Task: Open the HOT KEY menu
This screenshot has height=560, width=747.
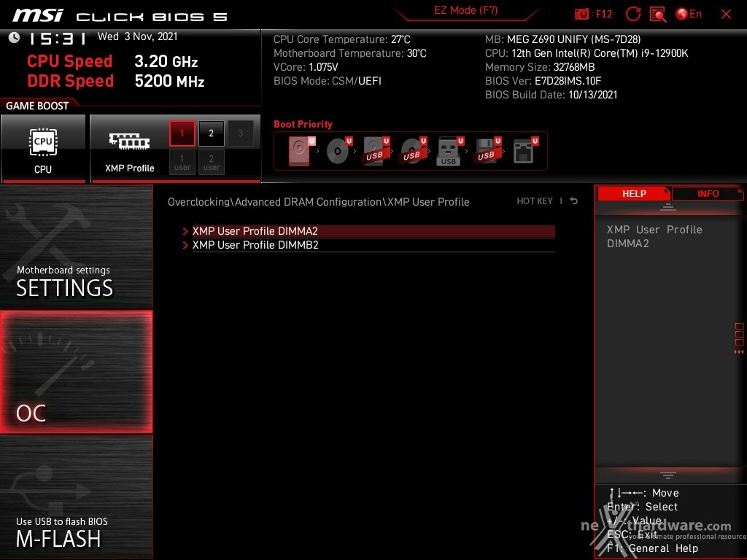Action: (x=535, y=201)
